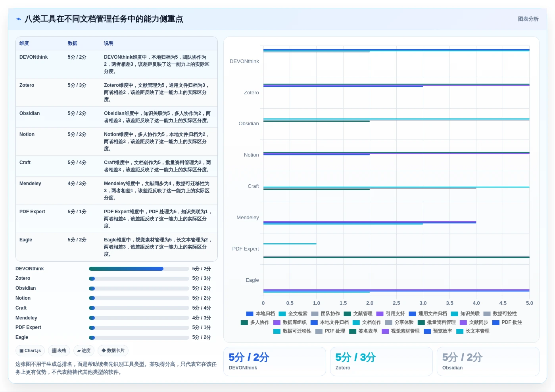The image size is (555, 392).
Task: Select the Notion table row name
Action: pyautogui.click(x=27, y=134)
